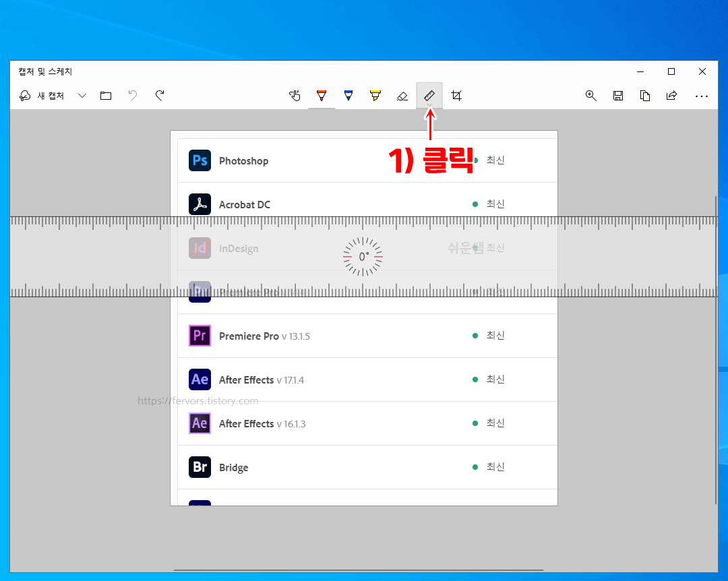Click the Bridge Br icon in capture

200,466
